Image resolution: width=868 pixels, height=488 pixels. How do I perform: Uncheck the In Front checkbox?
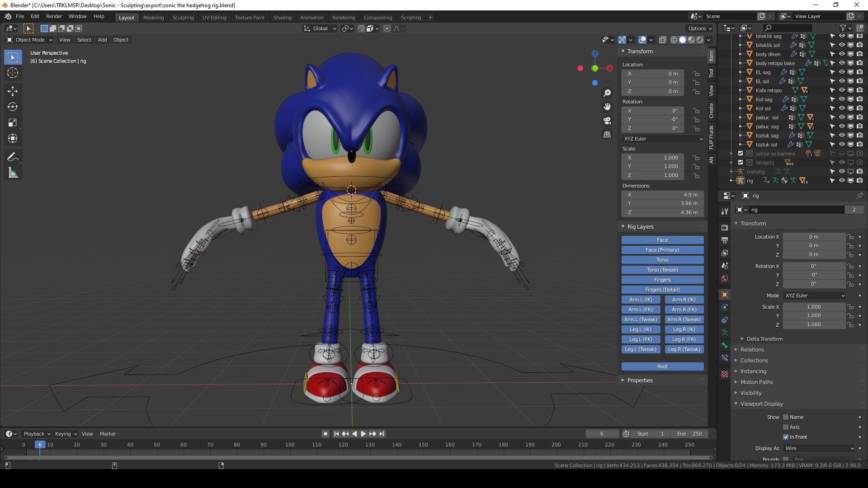[786, 437]
